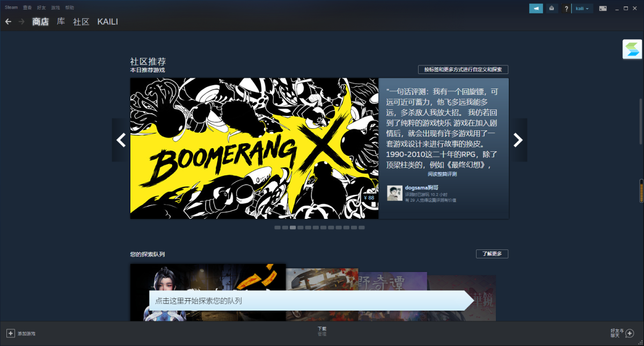This screenshot has width=644, height=346.
Task: Click 阅读整篇评测 link
Action: (x=442, y=174)
